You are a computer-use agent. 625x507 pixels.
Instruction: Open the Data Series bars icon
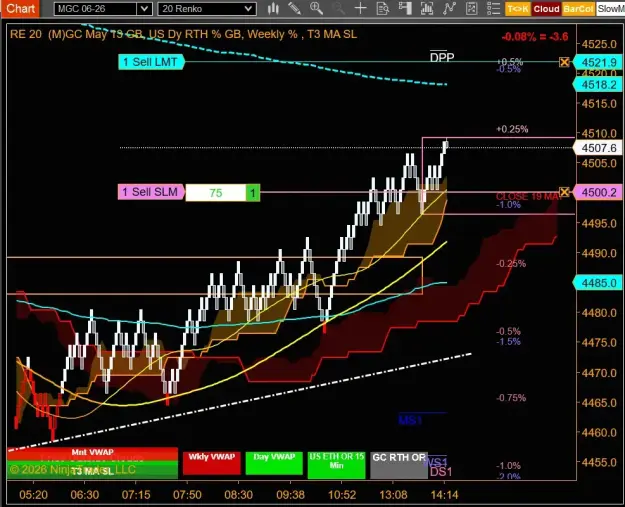click(427, 8)
